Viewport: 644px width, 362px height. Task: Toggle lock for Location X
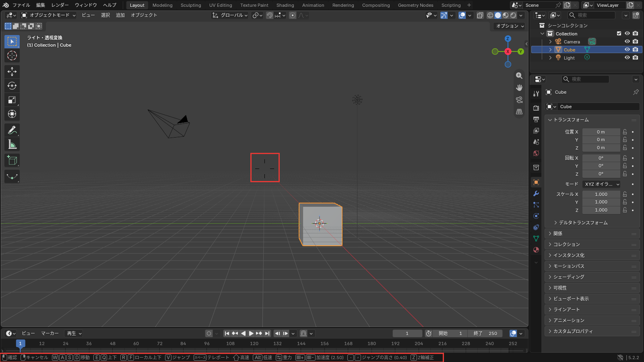625,132
